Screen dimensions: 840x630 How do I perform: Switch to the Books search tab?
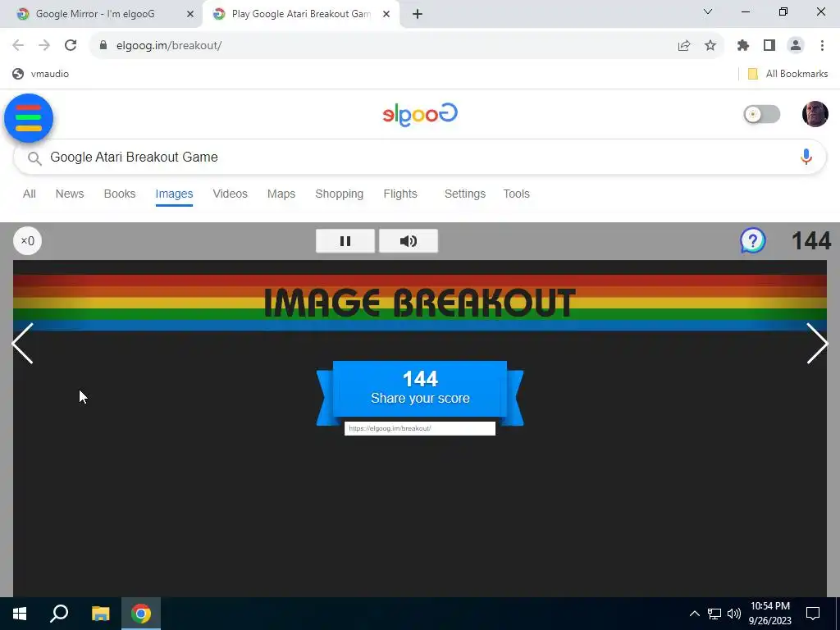[x=120, y=194]
